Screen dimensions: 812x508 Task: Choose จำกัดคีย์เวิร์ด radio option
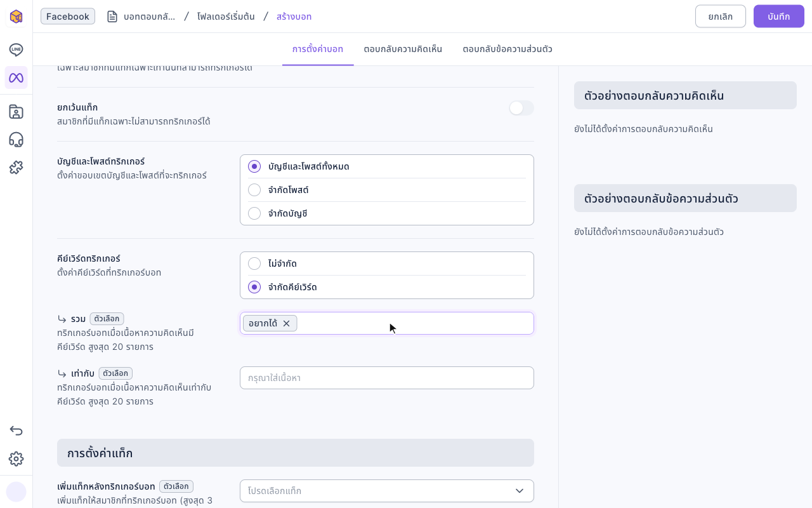click(254, 287)
